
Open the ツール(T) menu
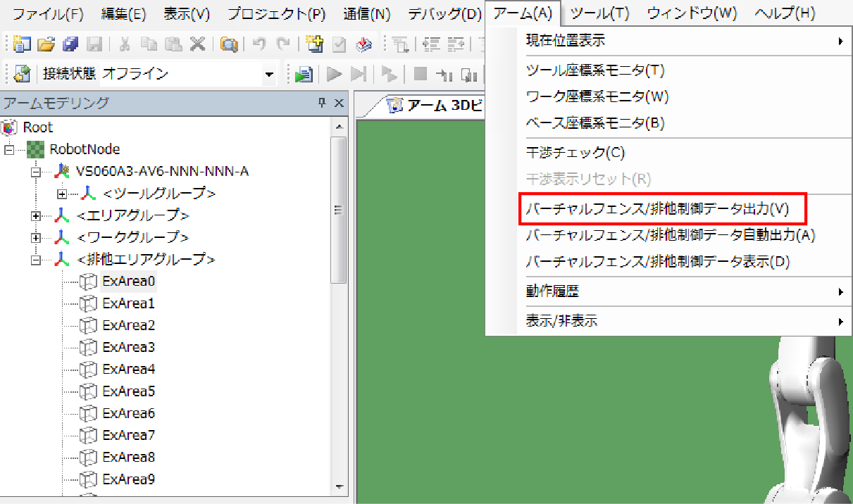[599, 13]
